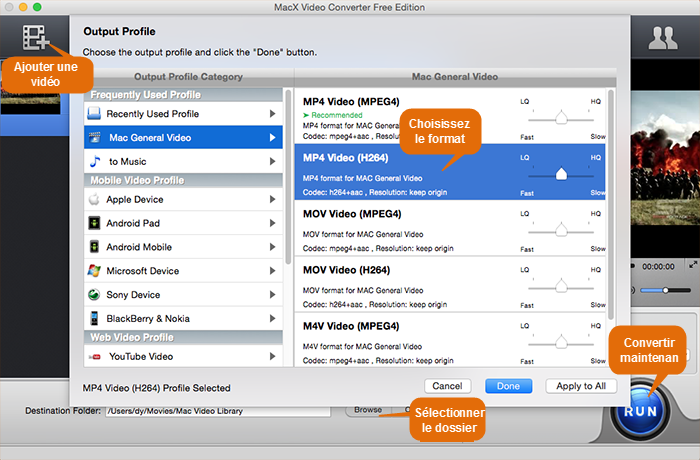Open the users account icon
Screen dimensions: 700x460
[663, 38]
